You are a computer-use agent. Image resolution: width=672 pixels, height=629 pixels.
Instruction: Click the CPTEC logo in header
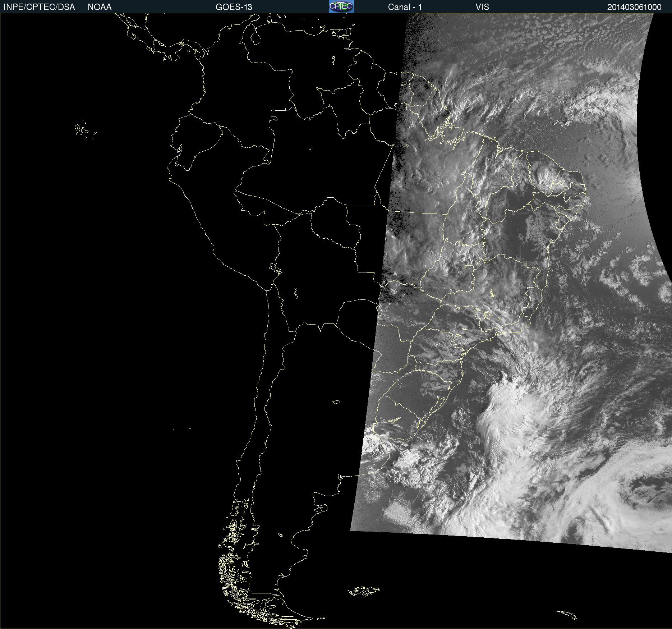point(341,6)
